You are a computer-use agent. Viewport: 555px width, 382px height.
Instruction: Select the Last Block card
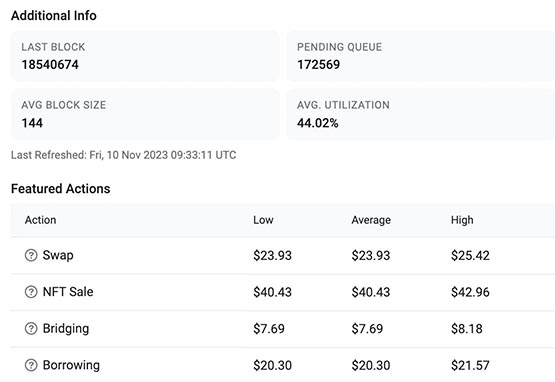tap(145, 56)
